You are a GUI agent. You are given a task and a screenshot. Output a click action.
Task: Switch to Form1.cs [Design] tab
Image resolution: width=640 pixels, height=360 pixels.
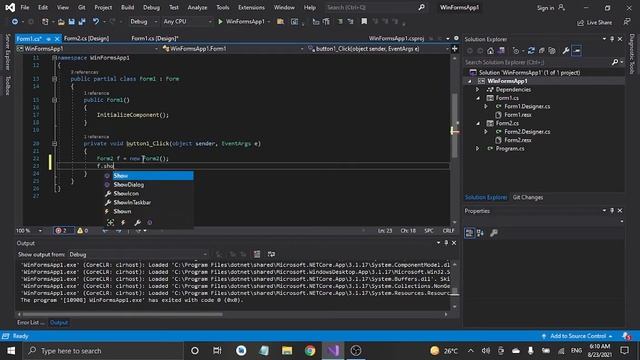155,38
